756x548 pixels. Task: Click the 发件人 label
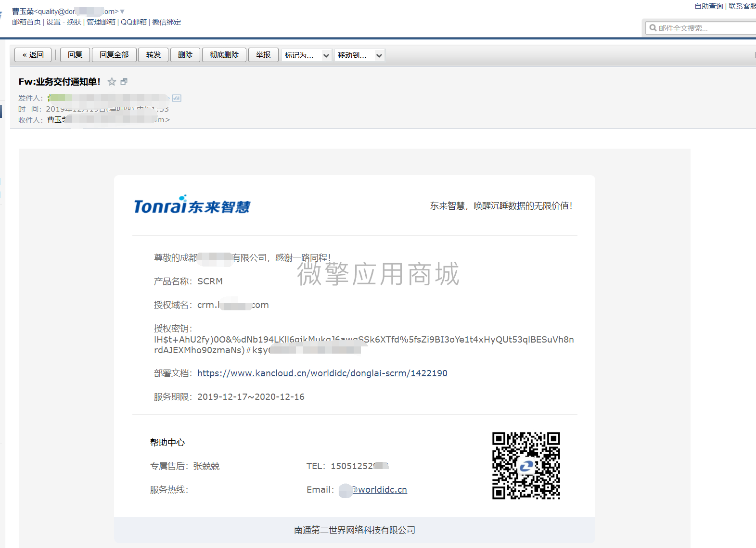(x=31, y=98)
